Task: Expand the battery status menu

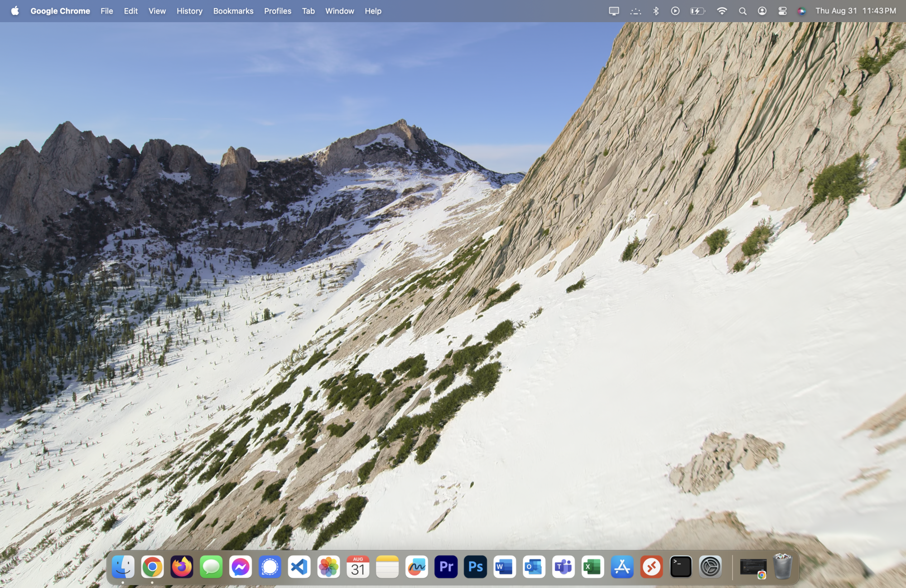Action: [698, 11]
